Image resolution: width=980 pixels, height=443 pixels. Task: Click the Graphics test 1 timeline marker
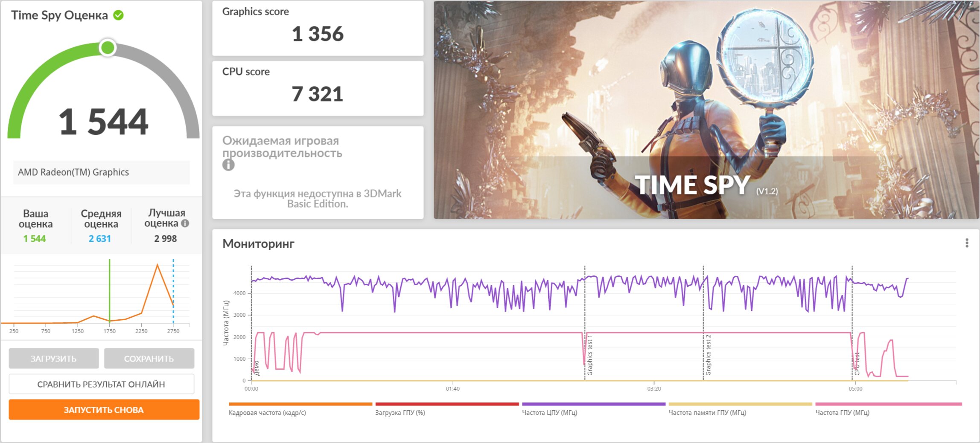590,355
